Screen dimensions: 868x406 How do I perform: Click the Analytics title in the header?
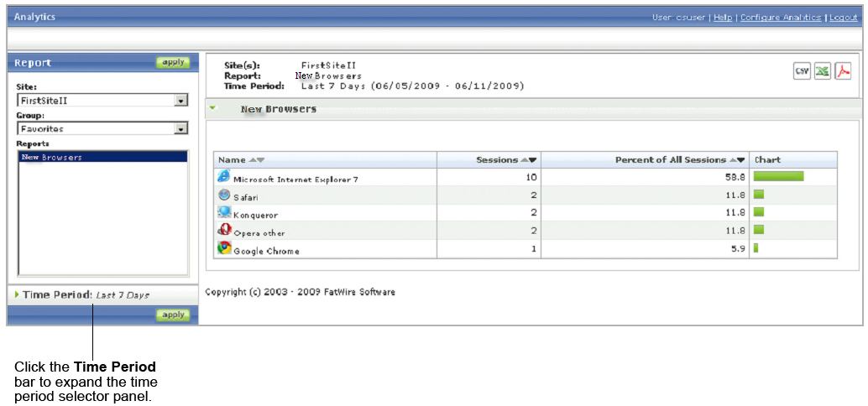pos(34,17)
